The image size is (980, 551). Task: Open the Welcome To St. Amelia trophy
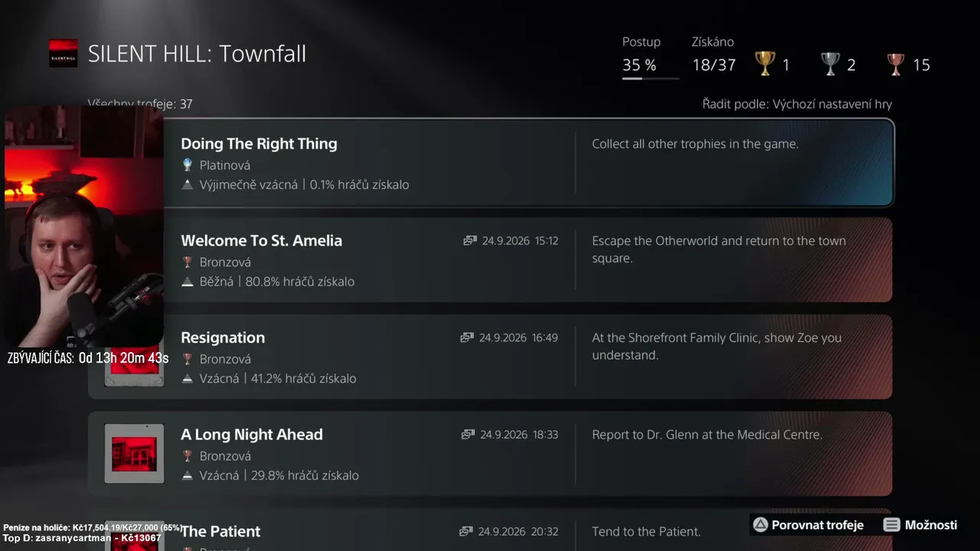[491, 259]
